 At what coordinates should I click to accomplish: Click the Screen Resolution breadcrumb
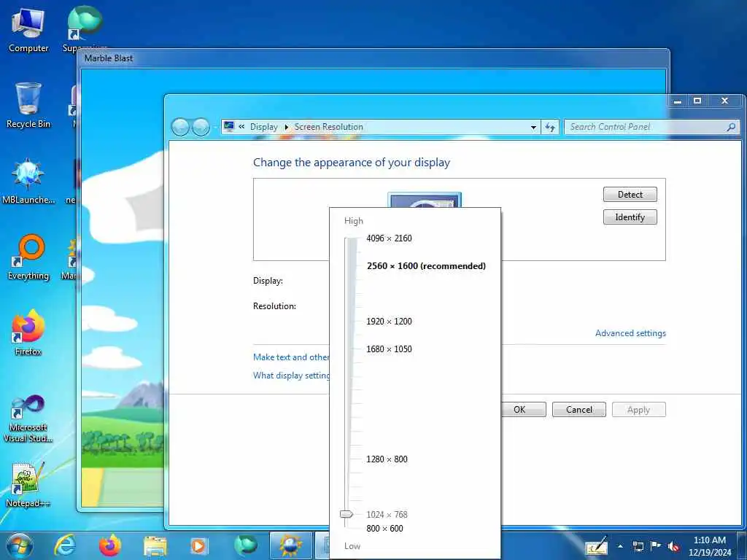329,127
